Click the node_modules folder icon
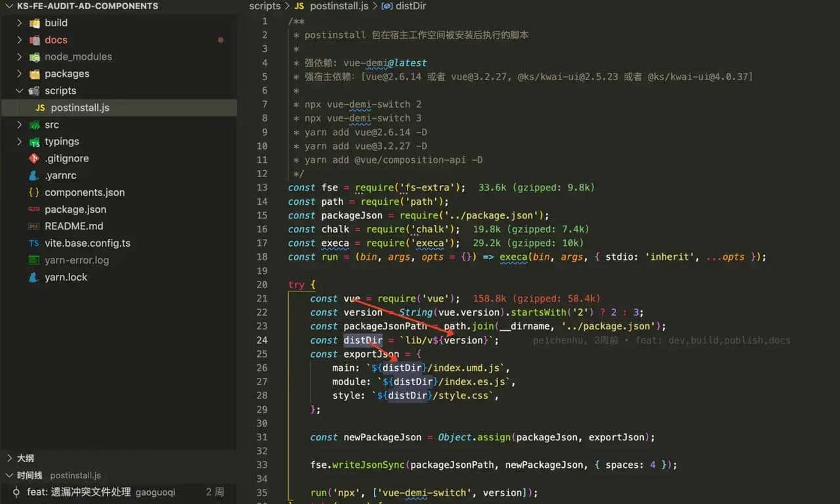The width and height of the screenshot is (840, 504). [x=34, y=57]
